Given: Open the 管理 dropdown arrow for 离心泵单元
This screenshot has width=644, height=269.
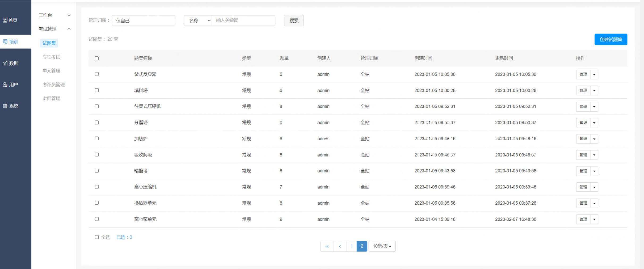Looking at the screenshot, I should tap(595, 219).
